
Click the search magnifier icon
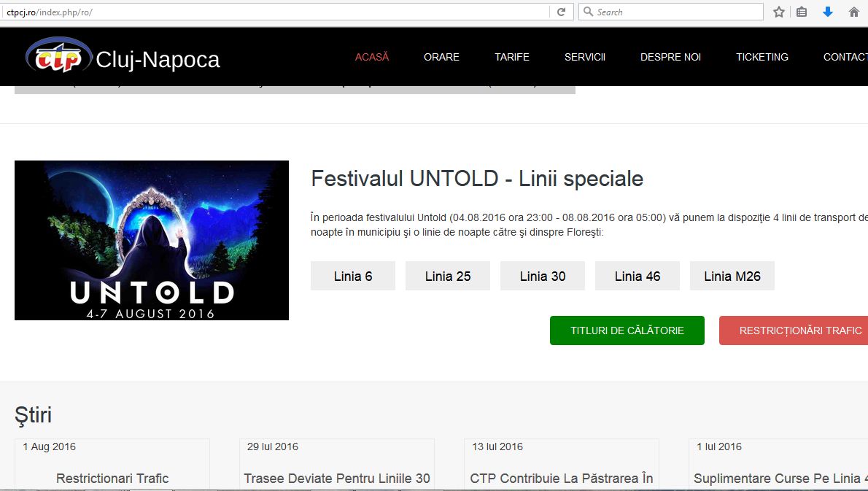(x=589, y=12)
